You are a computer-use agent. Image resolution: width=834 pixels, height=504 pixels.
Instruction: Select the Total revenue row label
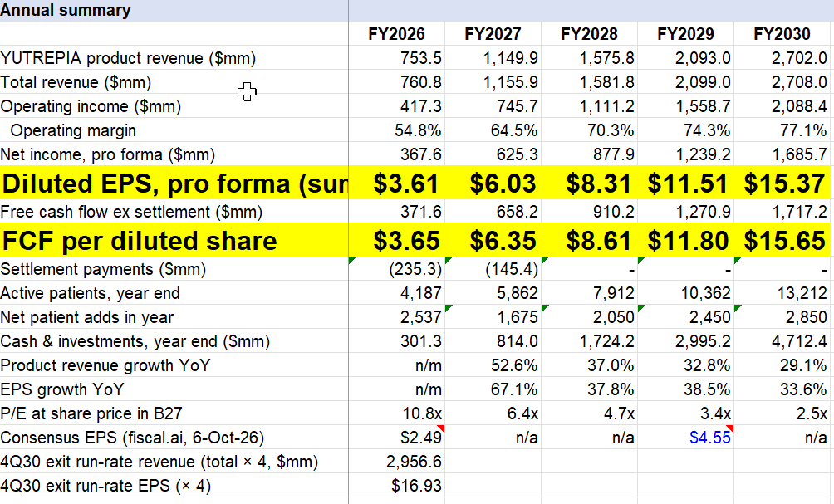pyautogui.click(x=174, y=82)
